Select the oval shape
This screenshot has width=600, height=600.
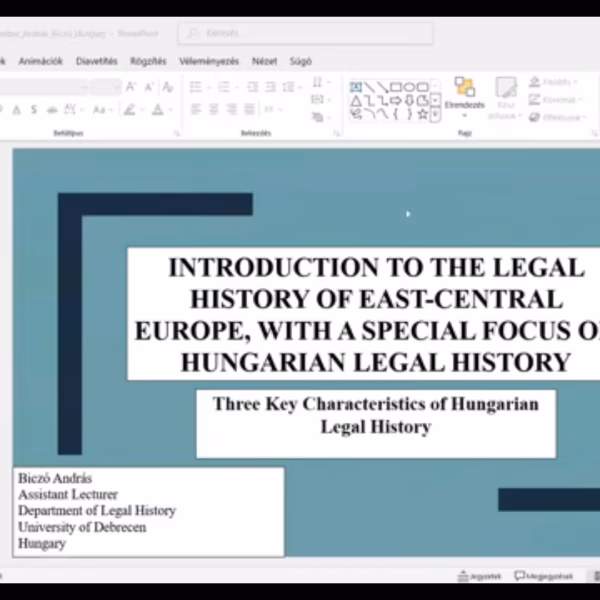pyautogui.click(x=409, y=87)
